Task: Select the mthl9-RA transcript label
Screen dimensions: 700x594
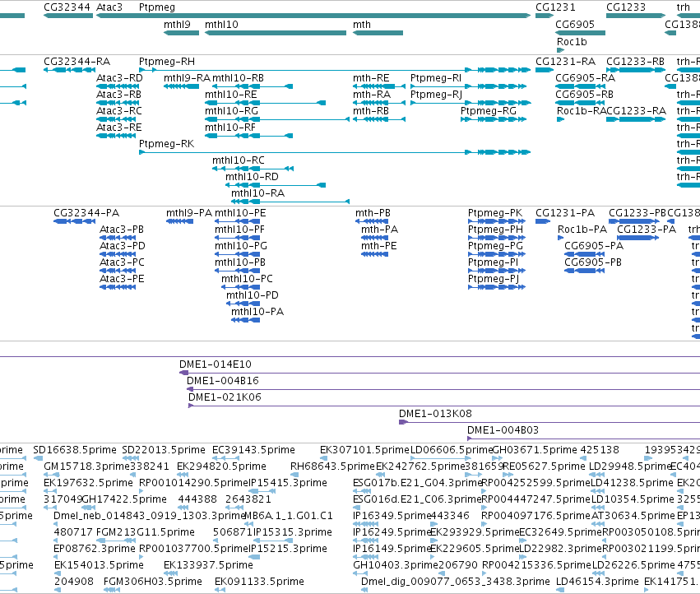Action: click(187, 78)
